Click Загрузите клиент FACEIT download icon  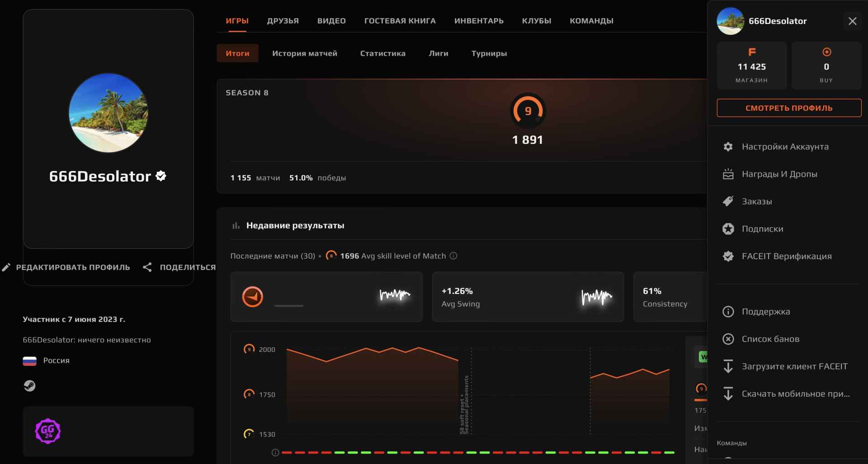coord(728,366)
